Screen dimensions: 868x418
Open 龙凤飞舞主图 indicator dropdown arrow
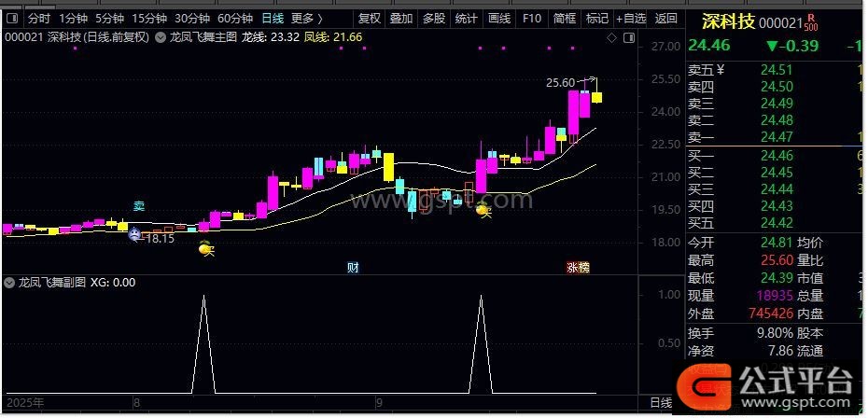tap(162, 37)
